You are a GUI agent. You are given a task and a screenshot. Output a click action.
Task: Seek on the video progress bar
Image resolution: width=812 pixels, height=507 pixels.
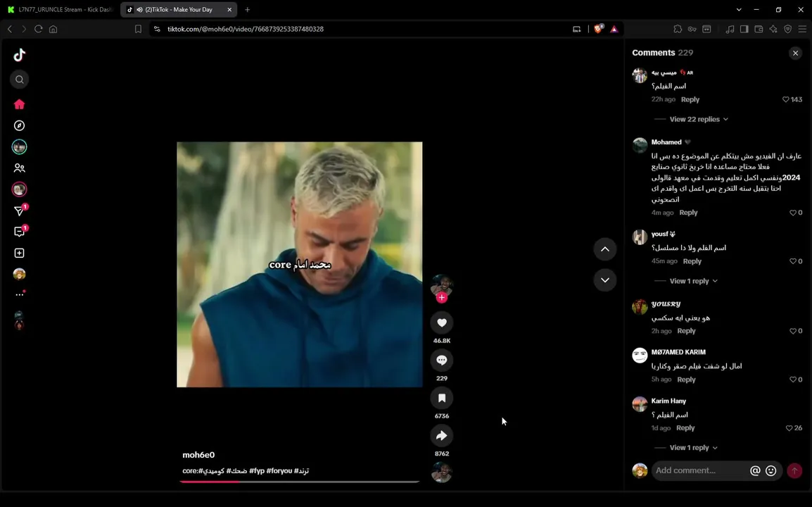point(299,482)
